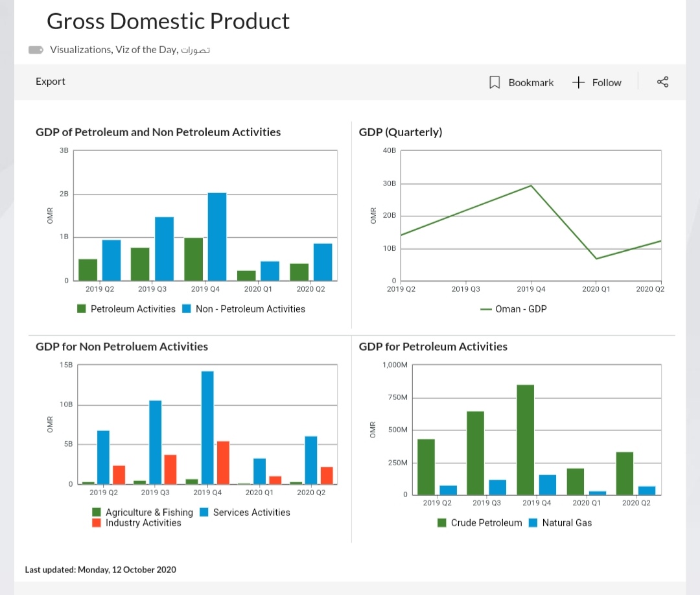The image size is (700, 595).
Task: Toggle Petroleum Activities green legend swatch
Action: (81, 309)
